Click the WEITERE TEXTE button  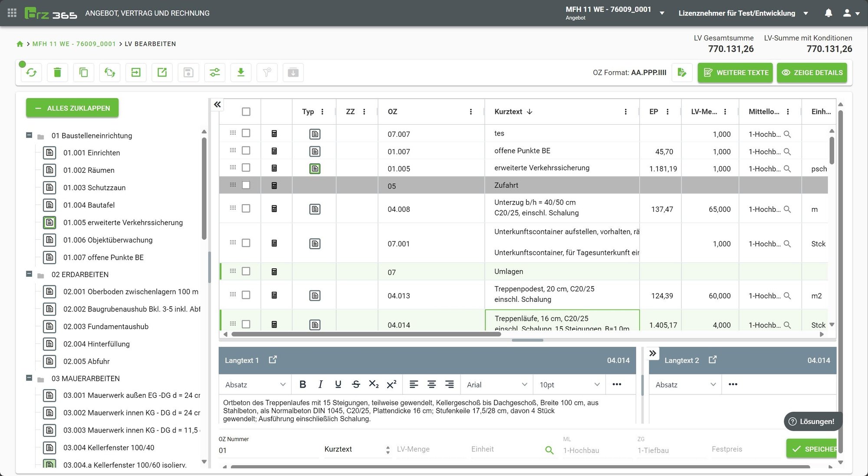[x=735, y=73]
